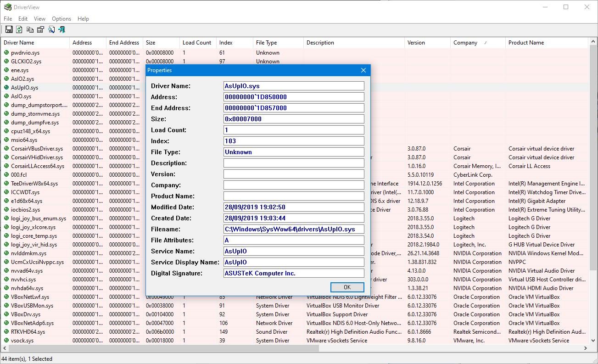Viewport: 598px width, 364px height.
Task: Click the green icon beside nvlddmkm.sys
Action: (x=6, y=253)
